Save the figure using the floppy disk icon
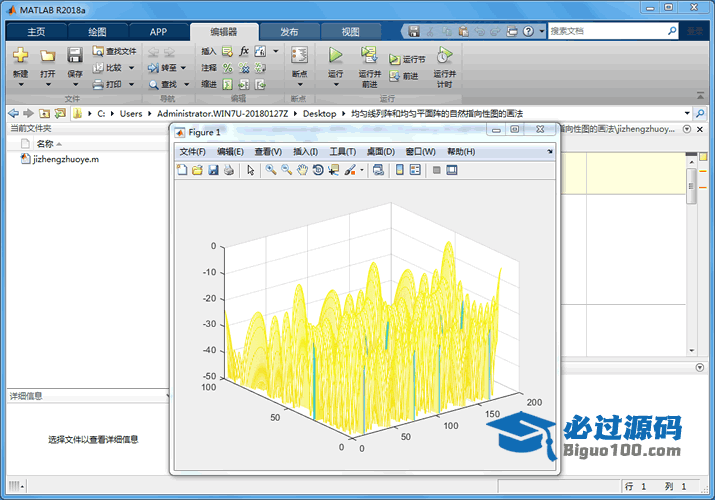715x500 pixels. coord(213,170)
